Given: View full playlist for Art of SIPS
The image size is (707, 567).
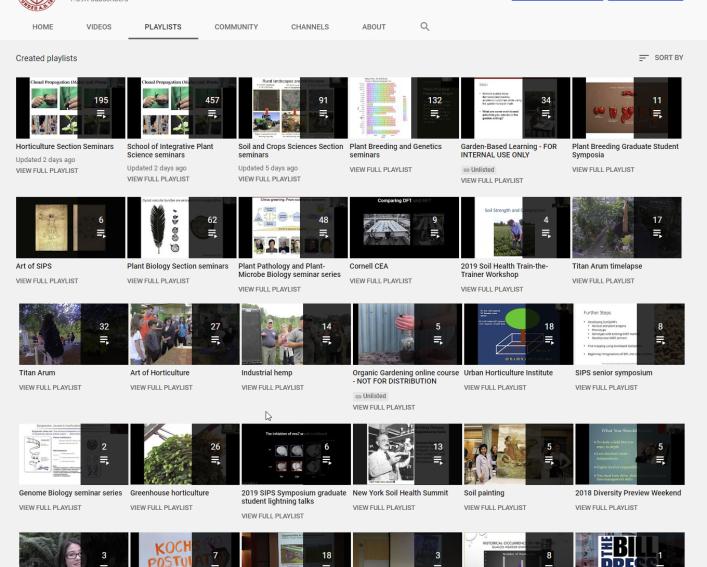Looking at the screenshot, I should click(47, 281).
